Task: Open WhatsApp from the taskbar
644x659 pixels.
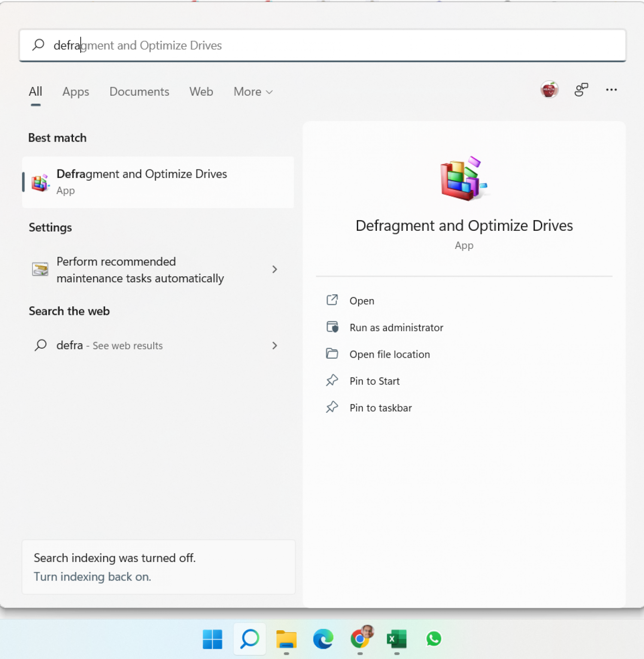Action: click(x=434, y=639)
